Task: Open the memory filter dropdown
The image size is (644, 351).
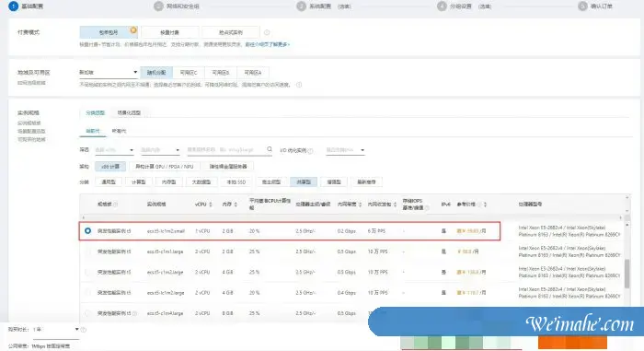Action: coord(160,150)
